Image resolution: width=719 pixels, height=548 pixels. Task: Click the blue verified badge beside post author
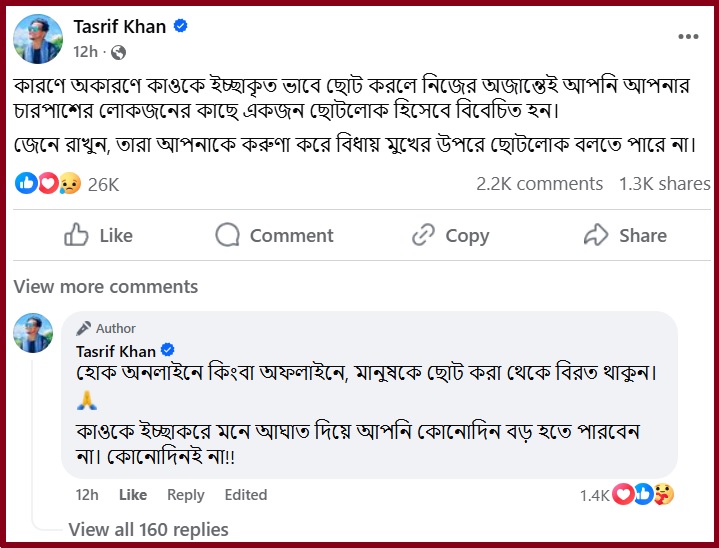pyautogui.click(x=181, y=26)
